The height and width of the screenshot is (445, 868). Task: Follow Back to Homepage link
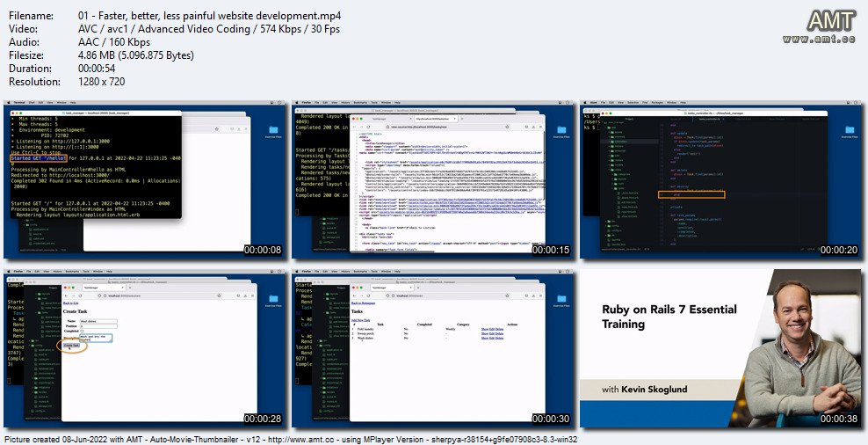click(363, 303)
